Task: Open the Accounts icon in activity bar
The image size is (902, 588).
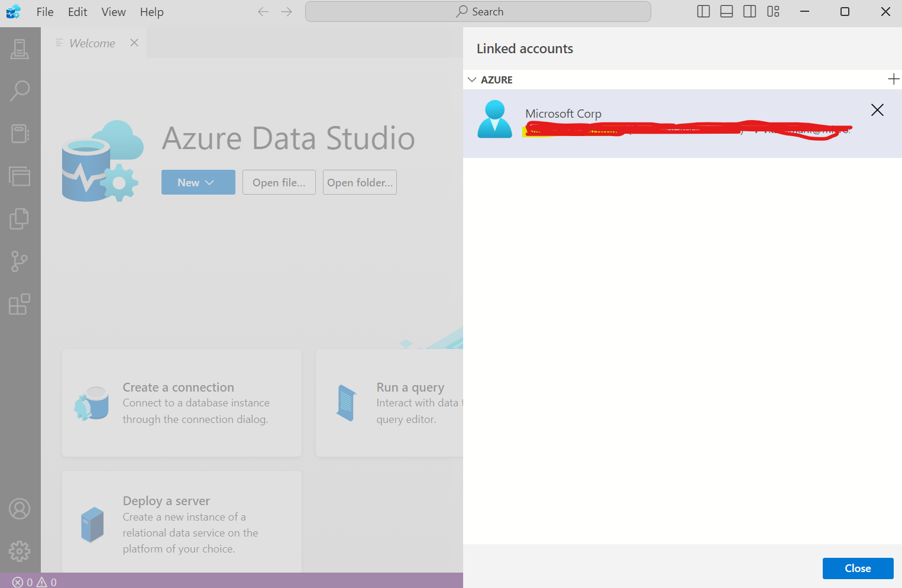Action: (x=20, y=509)
